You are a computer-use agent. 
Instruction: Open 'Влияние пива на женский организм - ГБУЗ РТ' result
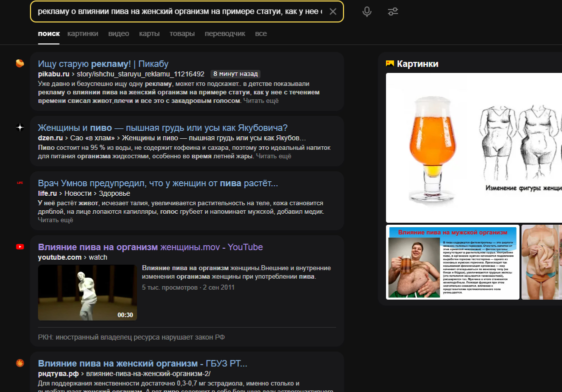[x=142, y=364]
